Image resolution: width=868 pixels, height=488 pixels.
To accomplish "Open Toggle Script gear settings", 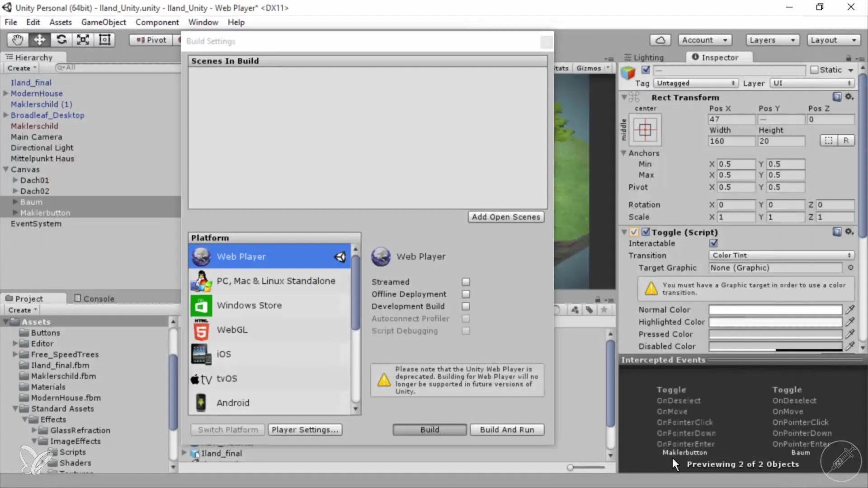I will click(x=849, y=232).
